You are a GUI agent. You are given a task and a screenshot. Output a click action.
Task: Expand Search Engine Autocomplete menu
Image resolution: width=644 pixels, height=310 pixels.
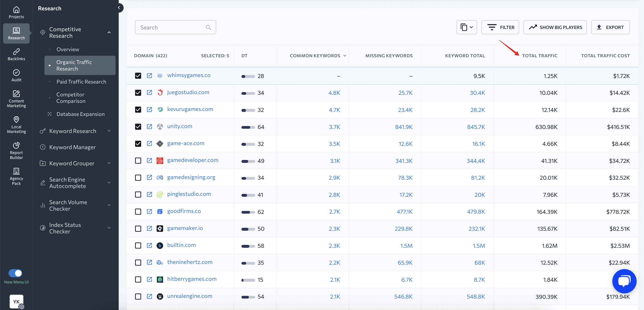(x=109, y=183)
